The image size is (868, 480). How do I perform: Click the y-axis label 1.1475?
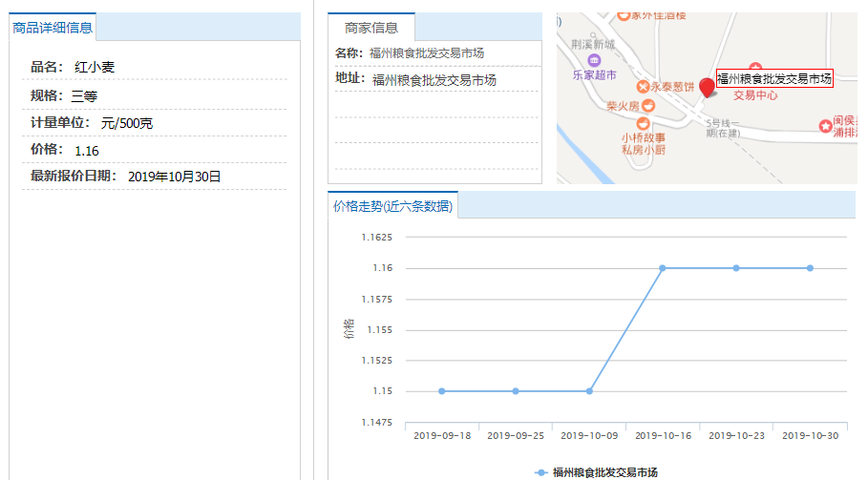(377, 423)
